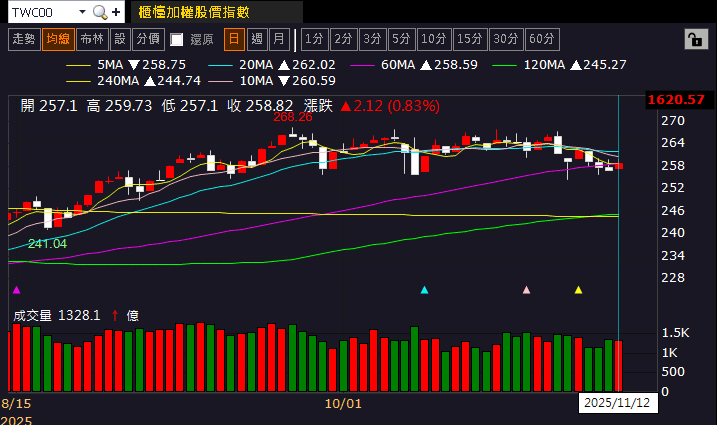Click the 10MA pink legend line

tap(220, 82)
